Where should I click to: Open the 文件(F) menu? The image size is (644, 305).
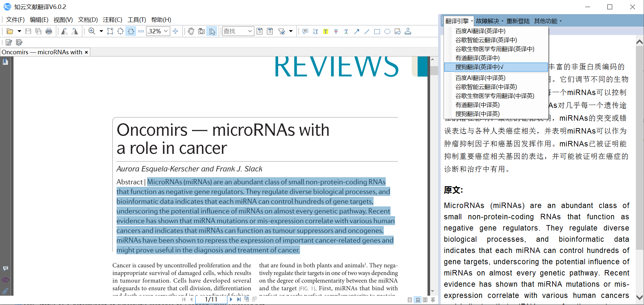click(15, 20)
